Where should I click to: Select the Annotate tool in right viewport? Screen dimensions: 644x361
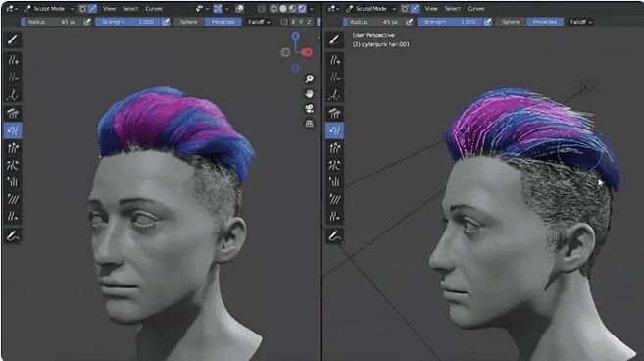pyautogui.click(x=334, y=236)
